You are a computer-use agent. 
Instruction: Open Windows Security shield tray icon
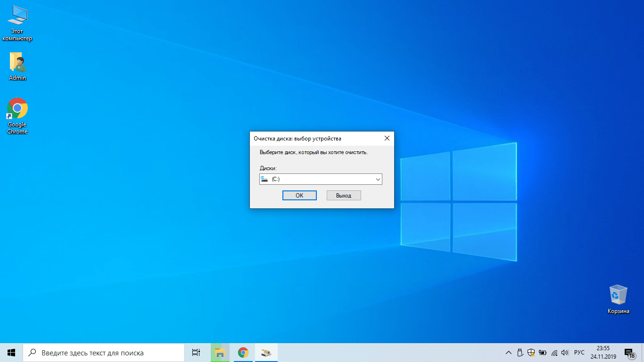click(x=531, y=353)
